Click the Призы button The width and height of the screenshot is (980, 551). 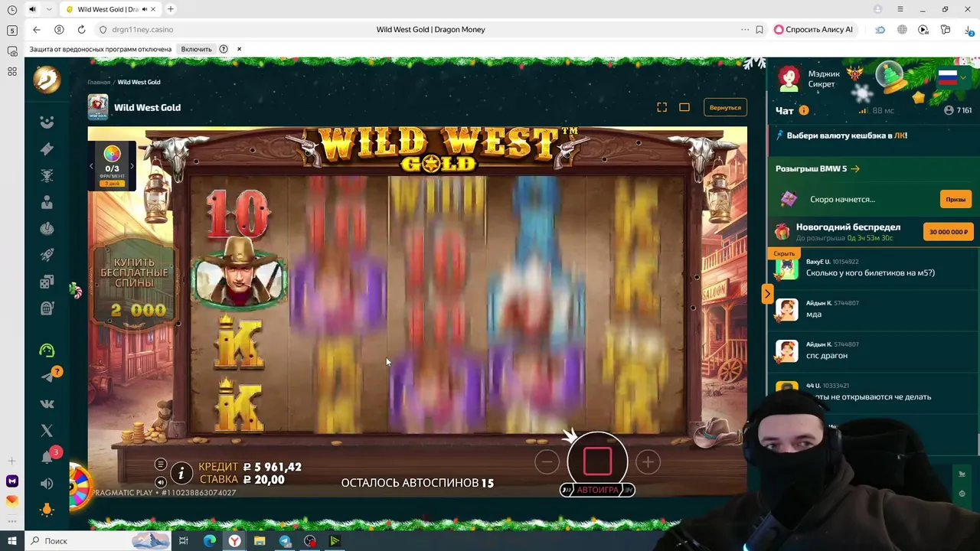pyautogui.click(x=955, y=199)
